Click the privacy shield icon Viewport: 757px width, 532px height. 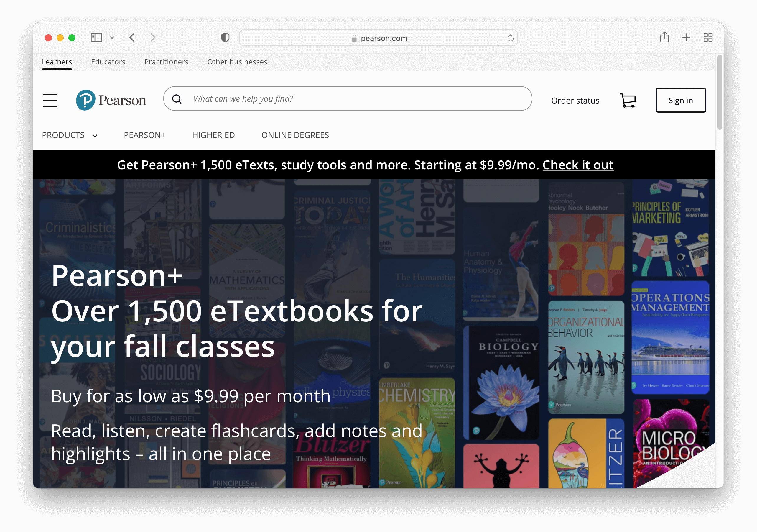(x=225, y=38)
